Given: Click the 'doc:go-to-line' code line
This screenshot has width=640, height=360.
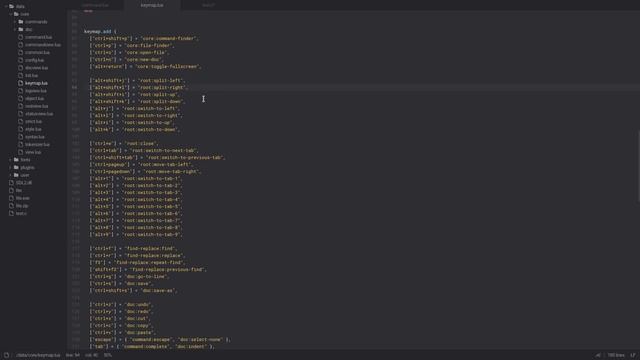Looking at the screenshot, I should click(x=129, y=277).
